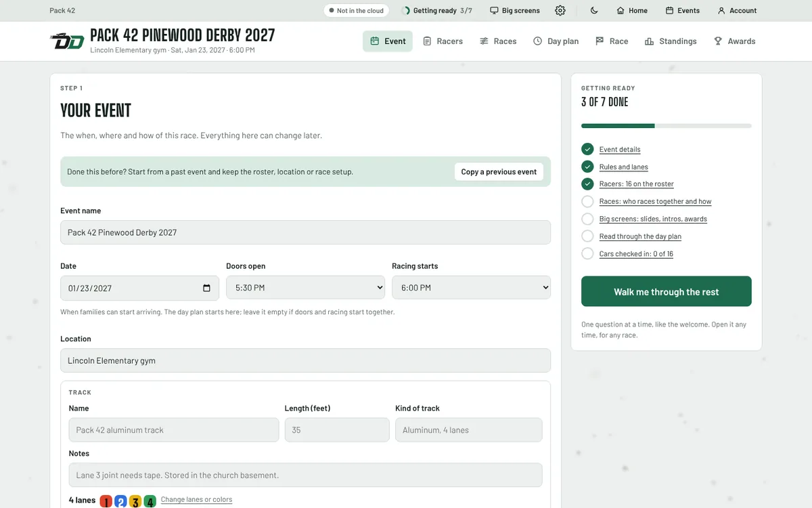
Task: Expand the Doors open time dropdown
Action: 305,288
